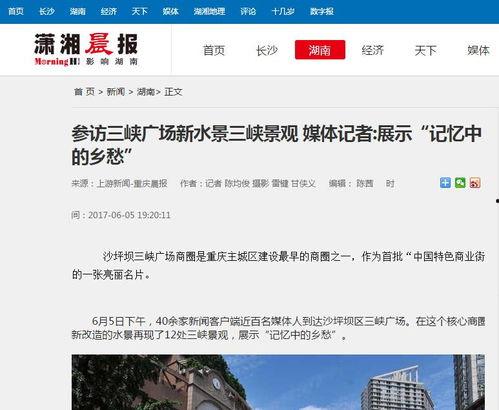Open 长沙 in top blue bar

tap(47, 12)
